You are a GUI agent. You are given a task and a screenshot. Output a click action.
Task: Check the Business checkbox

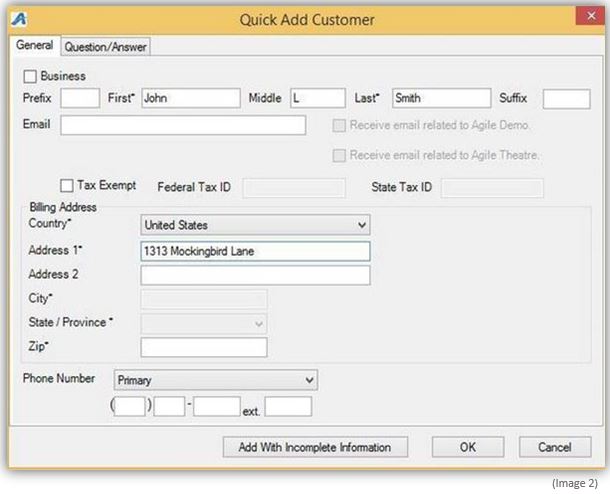(x=30, y=76)
